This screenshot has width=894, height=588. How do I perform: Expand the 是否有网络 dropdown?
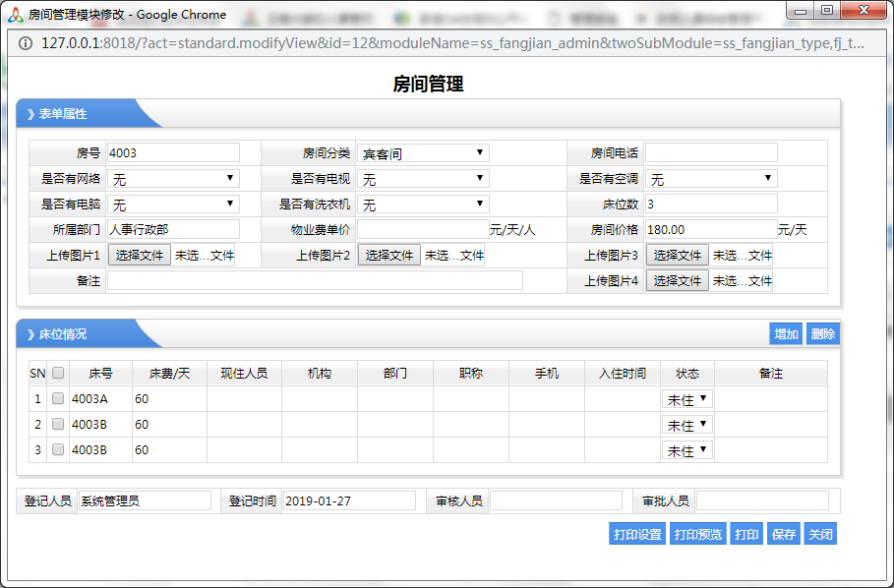[173, 179]
